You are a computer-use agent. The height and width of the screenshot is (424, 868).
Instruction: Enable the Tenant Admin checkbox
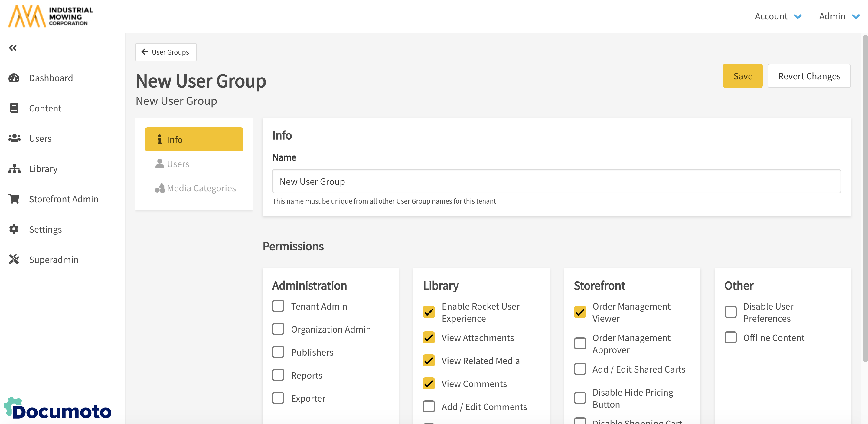[x=278, y=306]
